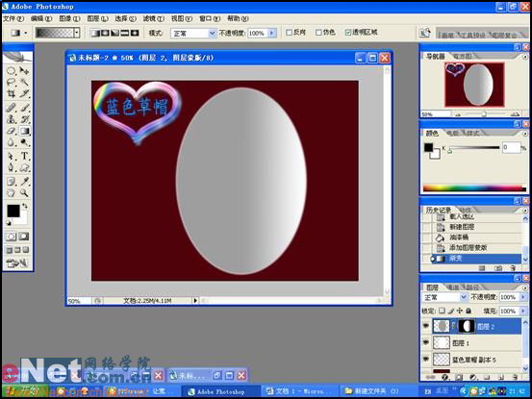532x399 pixels.
Task: Select the Slice tool
Action: point(24,93)
